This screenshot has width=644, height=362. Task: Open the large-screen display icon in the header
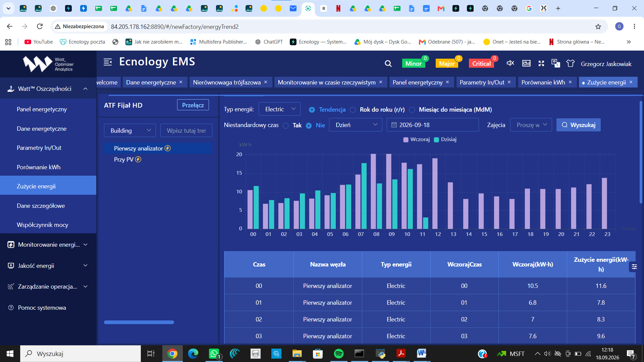click(x=526, y=63)
